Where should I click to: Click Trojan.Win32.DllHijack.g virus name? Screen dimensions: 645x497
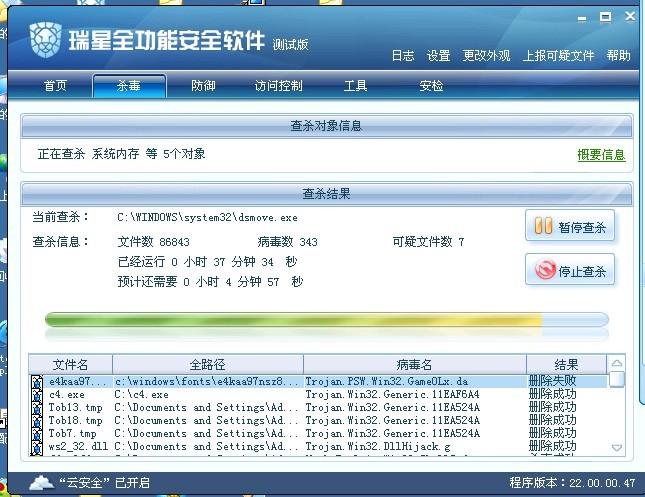pos(378,446)
